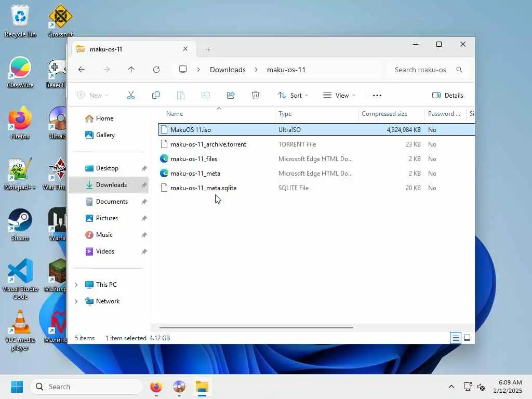Click Downloads in the address breadcrumb

228,70
